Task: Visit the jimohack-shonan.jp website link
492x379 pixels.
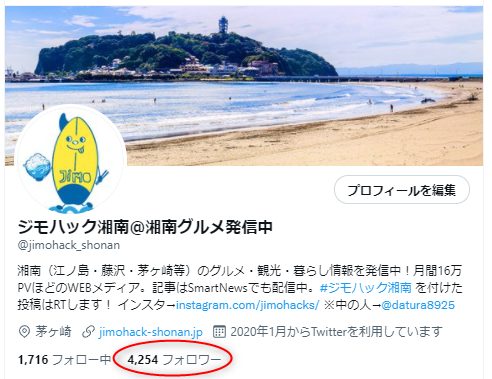Action: [x=151, y=332]
